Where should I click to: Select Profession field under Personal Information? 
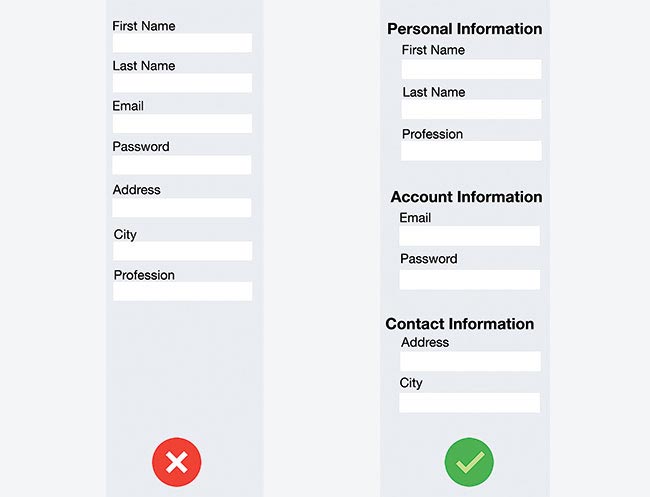(471, 151)
